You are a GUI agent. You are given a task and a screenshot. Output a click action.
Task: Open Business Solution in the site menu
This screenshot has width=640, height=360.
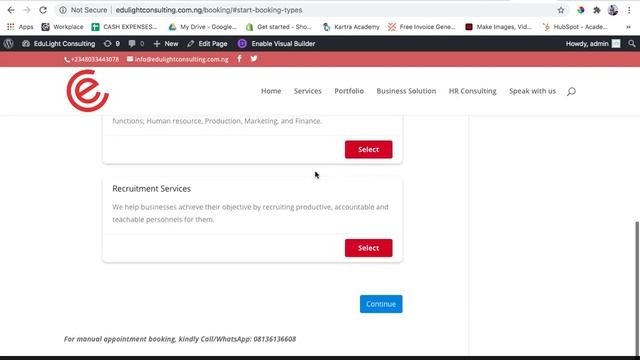pos(406,91)
